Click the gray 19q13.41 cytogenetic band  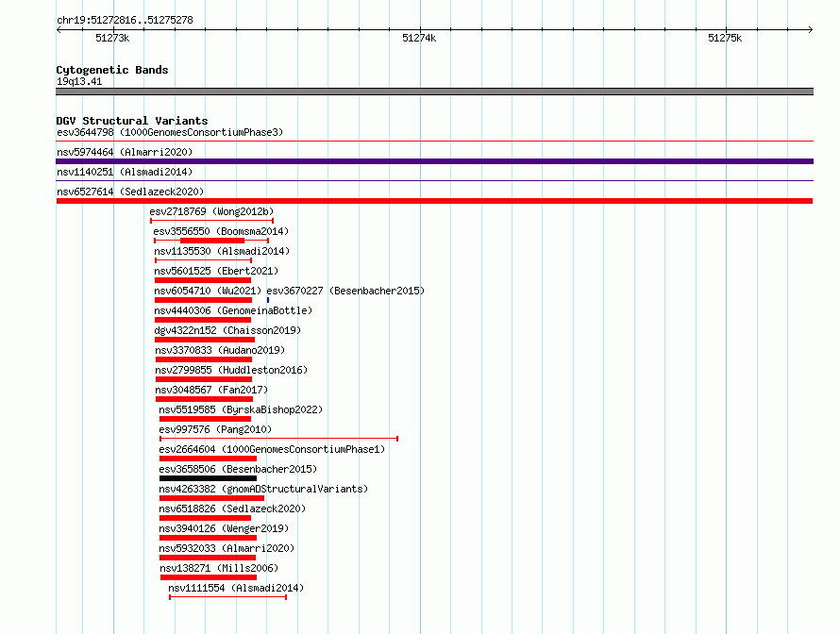pyautogui.click(x=434, y=92)
